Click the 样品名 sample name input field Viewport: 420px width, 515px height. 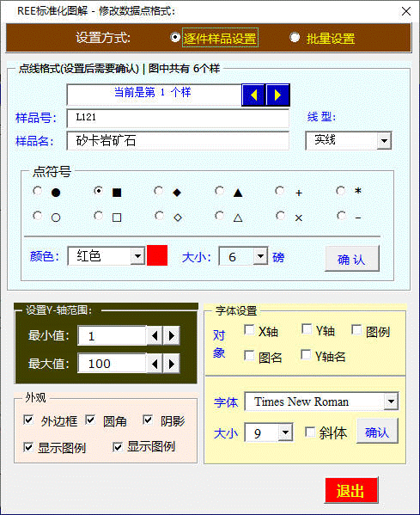[178, 141]
